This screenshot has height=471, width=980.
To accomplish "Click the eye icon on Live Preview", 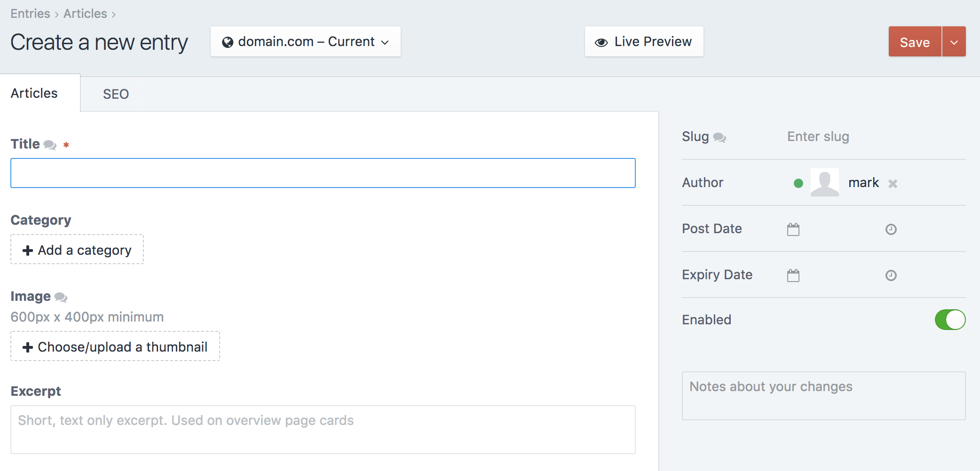I will (x=601, y=41).
